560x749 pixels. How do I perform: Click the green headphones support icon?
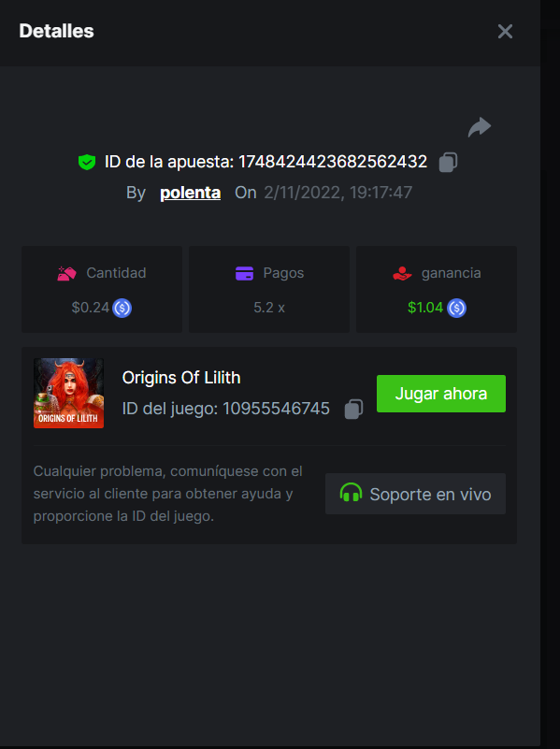[351, 493]
